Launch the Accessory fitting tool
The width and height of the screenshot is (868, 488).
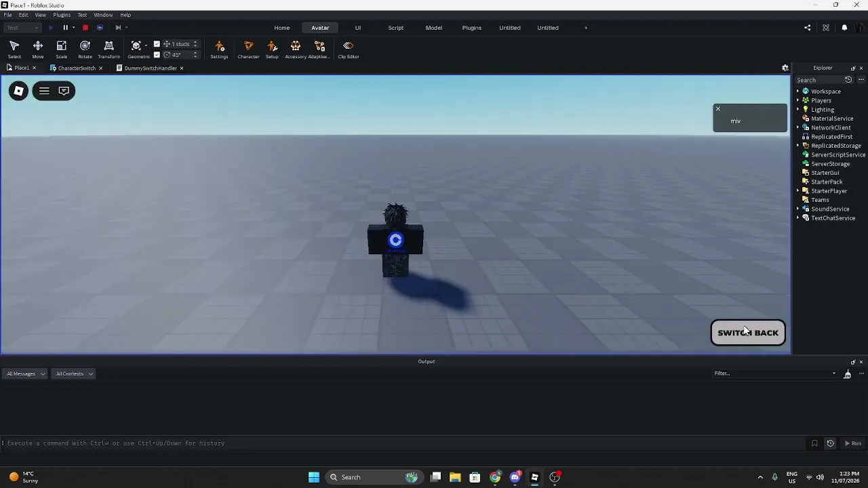click(296, 49)
